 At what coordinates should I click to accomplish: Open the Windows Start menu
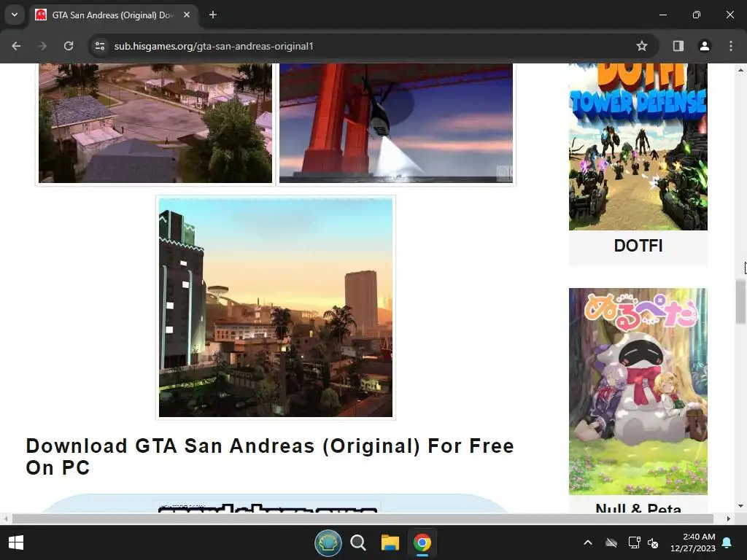coord(16,542)
